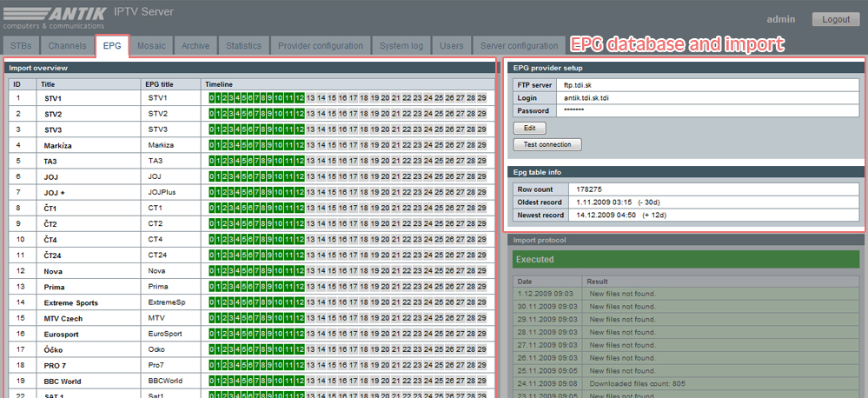Click the Newest record value 14.12.2009 04:50

[606, 215]
